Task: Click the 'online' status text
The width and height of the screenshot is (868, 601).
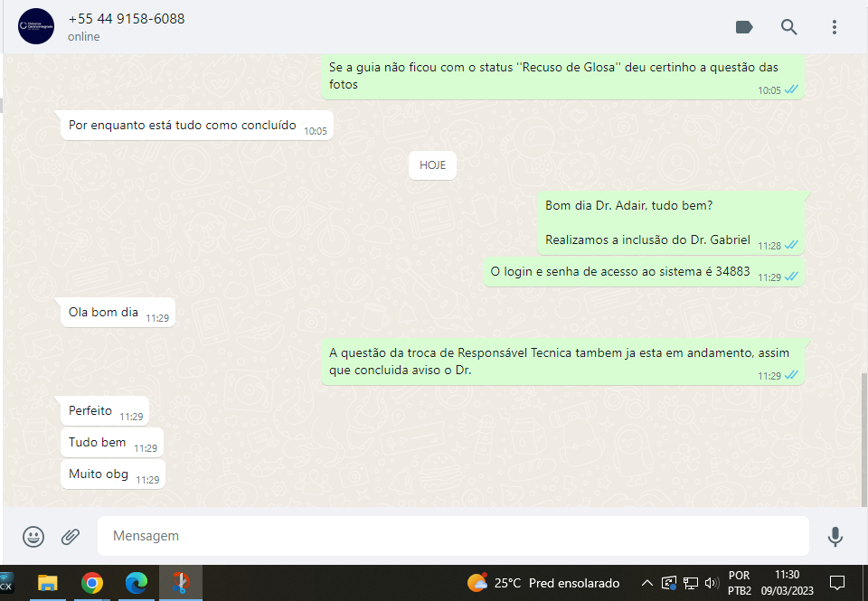Action: [x=83, y=36]
